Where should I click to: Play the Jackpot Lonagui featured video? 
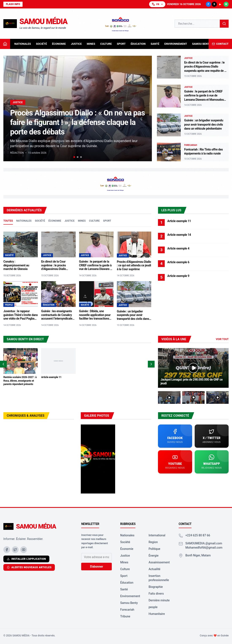click(193, 368)
